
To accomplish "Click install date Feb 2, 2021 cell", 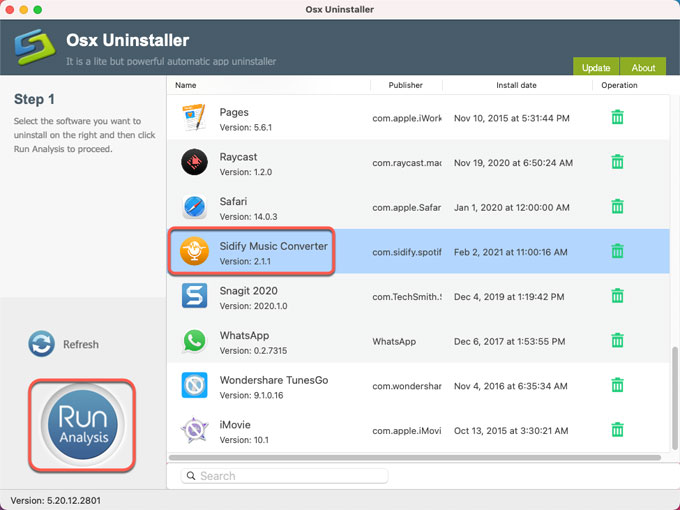I will (510, 252).
